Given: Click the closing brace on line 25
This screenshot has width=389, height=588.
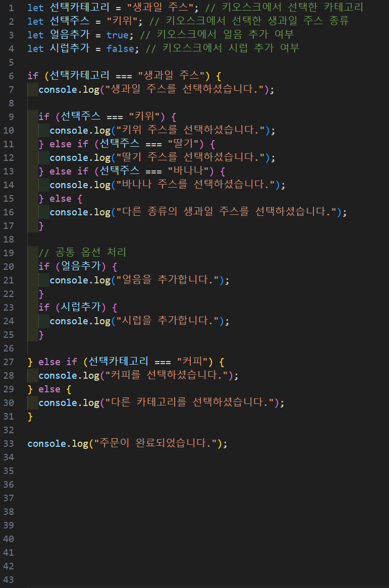Looking at the screenshot, I should (x=41, y=335).
